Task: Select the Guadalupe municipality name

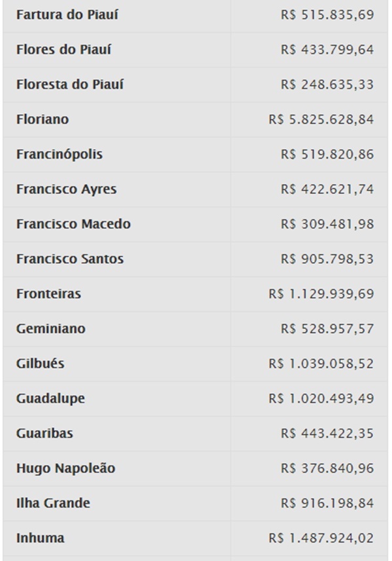Action: 50,399
